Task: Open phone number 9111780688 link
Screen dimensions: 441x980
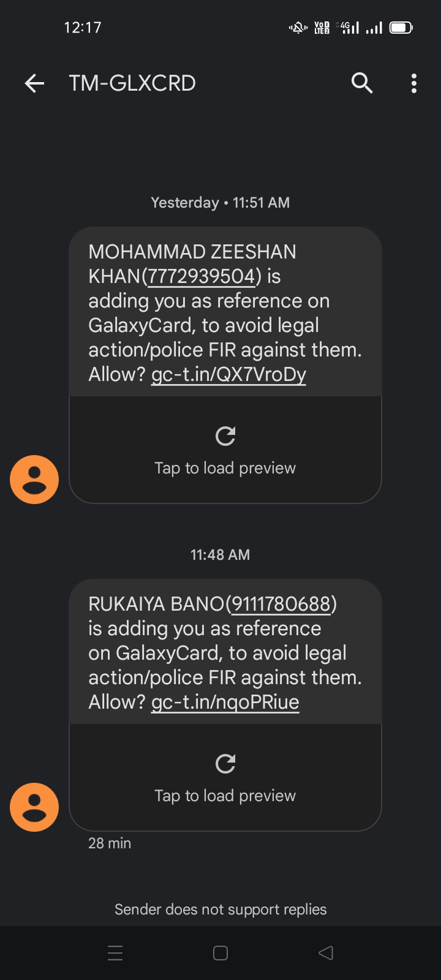Action: point(282,604)
